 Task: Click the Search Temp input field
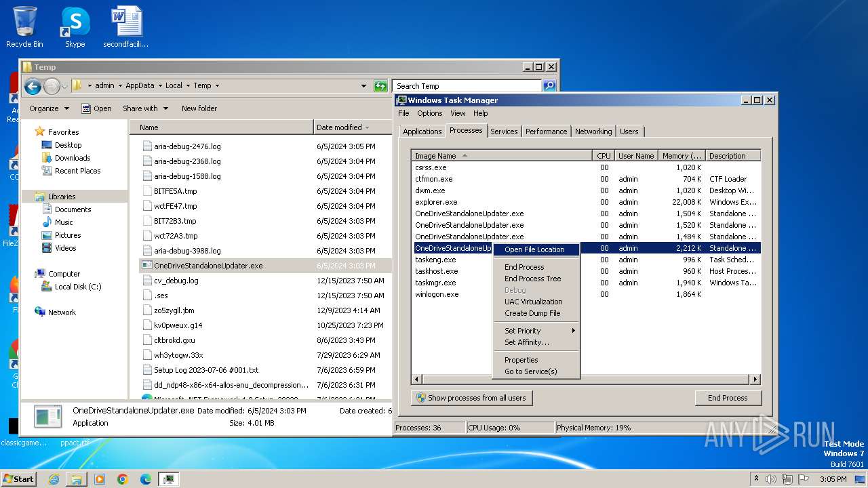pyautogui.click(x=467, y=86)
